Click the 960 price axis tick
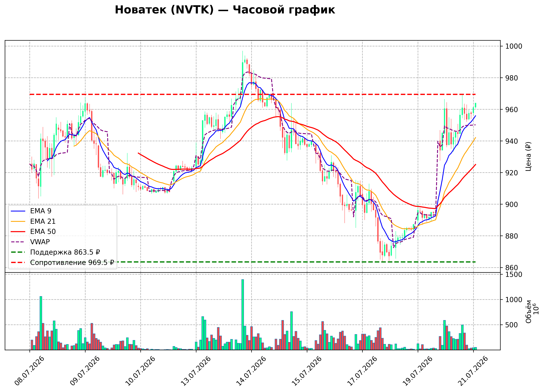 click(512, 110)
